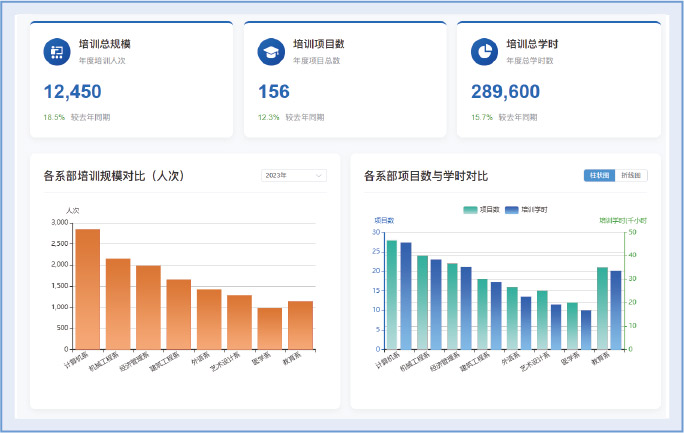
Task: Click the 各系部项目数与学时对比 chart title
Action: tap(426, 176)
